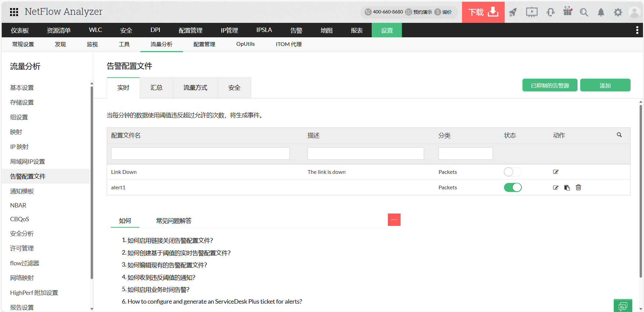Open 存储设置 in the sidebar
Image resolution: width=644 pixels, height=312 pixels.
(22, 103)
